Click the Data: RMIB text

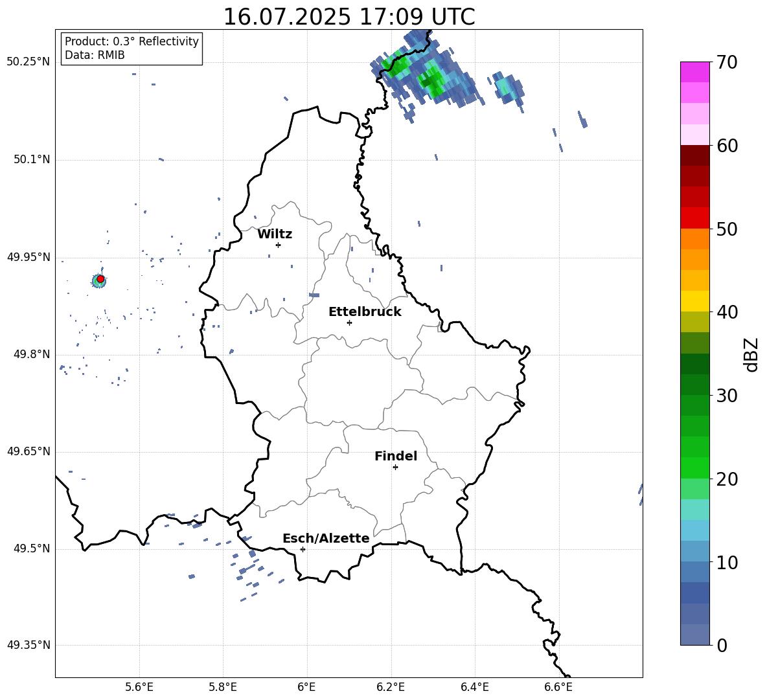click(x=95, y=55)
